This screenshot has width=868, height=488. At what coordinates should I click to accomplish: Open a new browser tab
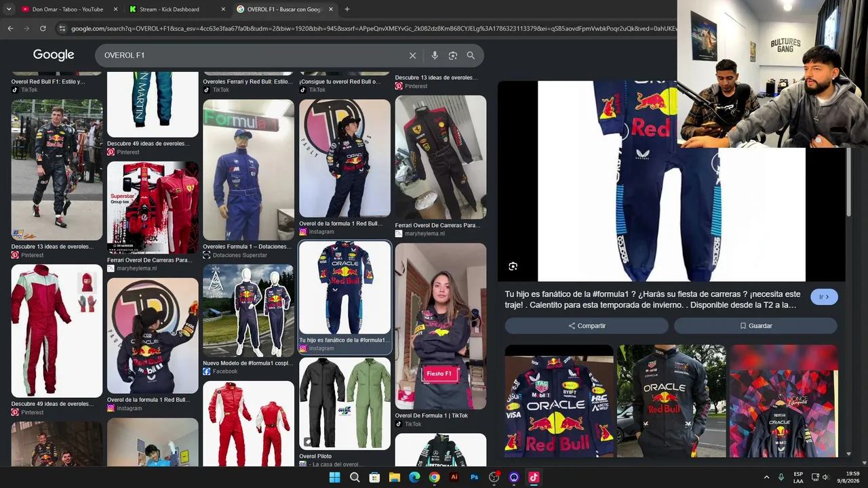tap(347, 9)
